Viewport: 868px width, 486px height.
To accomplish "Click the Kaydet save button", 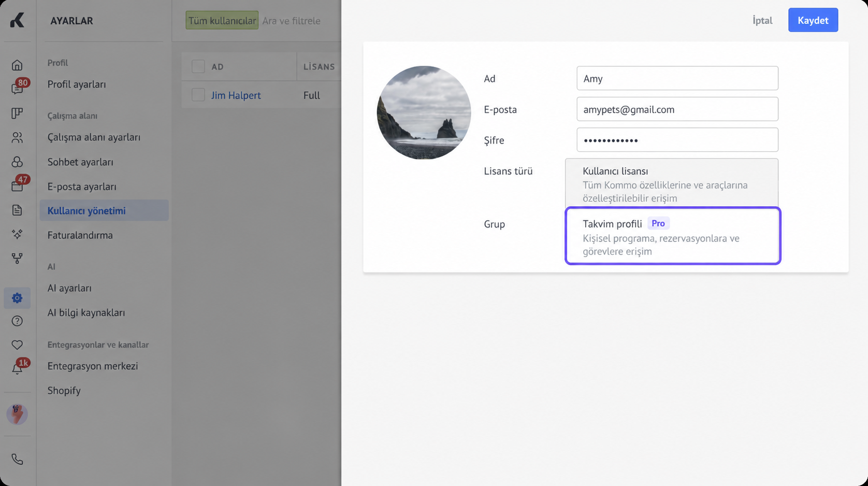I will (813, 20).
